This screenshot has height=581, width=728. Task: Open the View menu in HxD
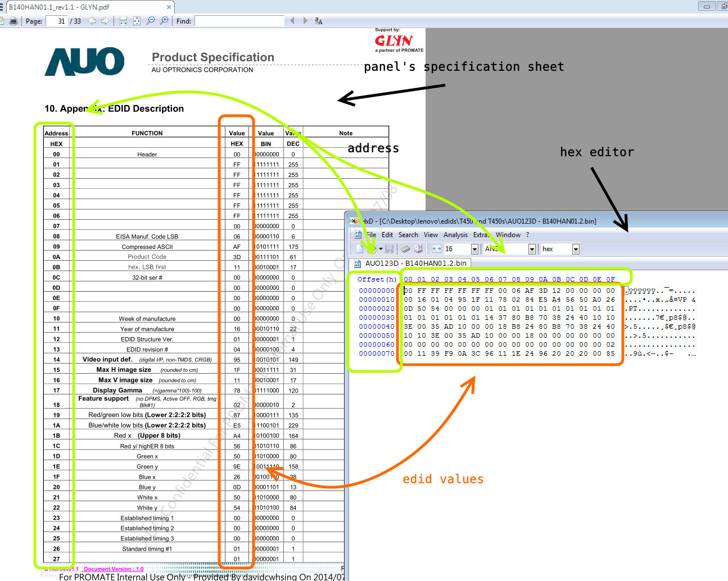pyautogui.click(x=431, y=235)
